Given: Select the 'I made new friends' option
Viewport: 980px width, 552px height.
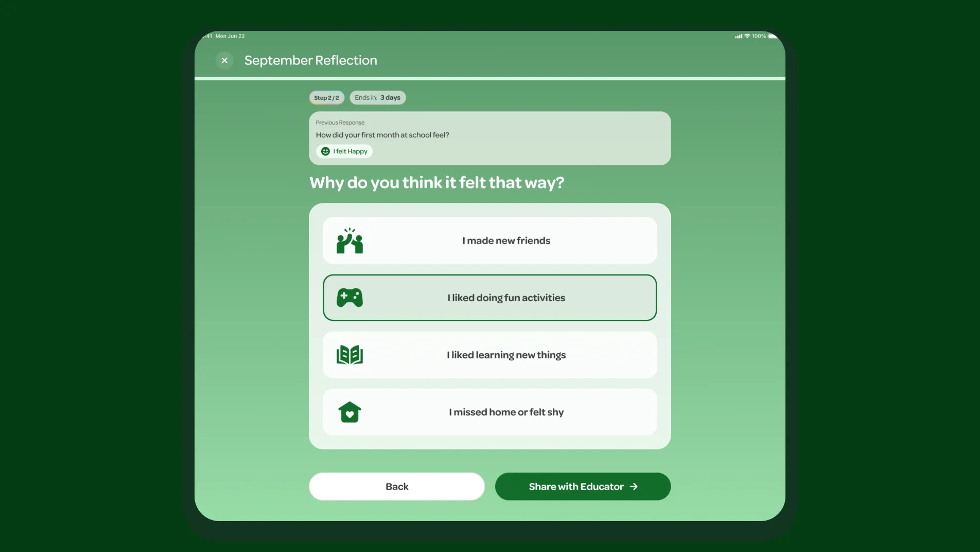Looking at the screenshot, I should 489,240.
